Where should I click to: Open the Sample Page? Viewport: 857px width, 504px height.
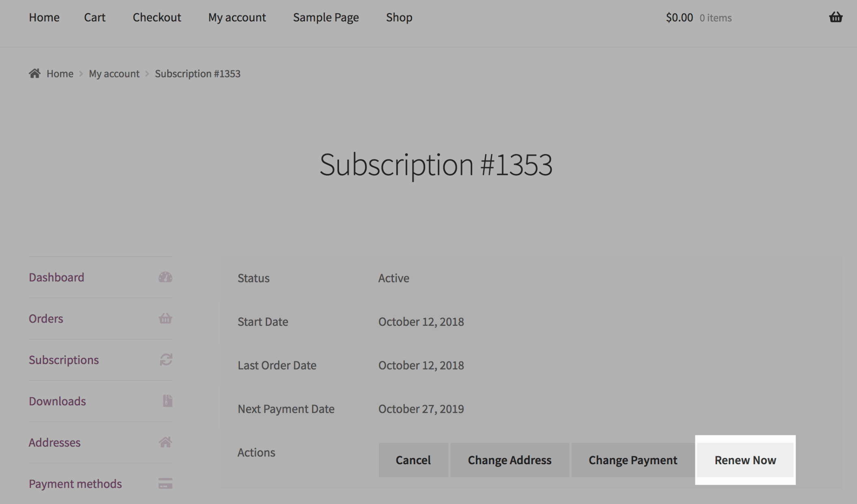point(326,17)
